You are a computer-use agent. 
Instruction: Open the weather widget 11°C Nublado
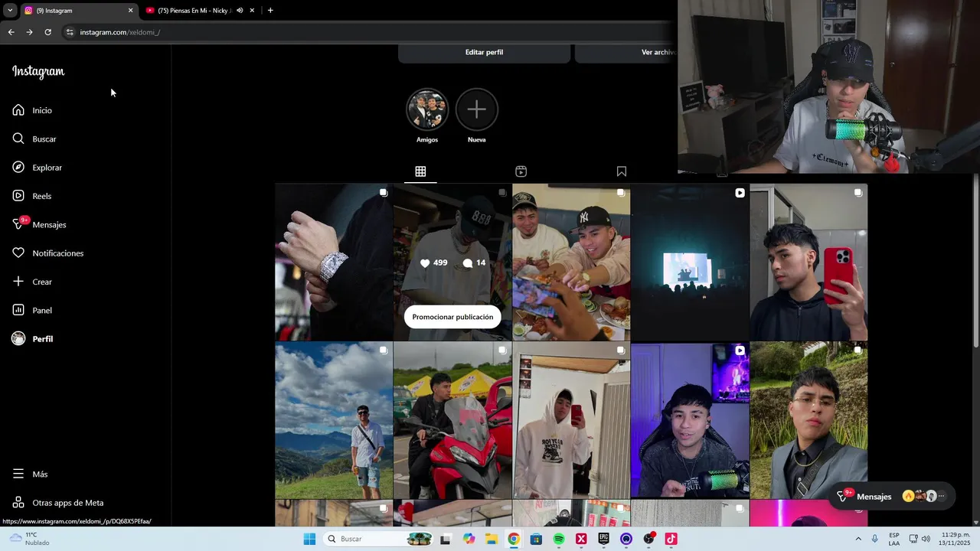[x=31, y=539]
